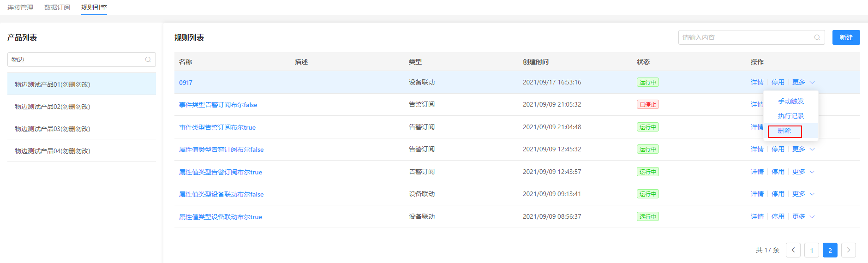This screenshot has height=263, width=868.
Task: Open 详情 for 属性值类型设备联动布尔true
Action: [757, 216]
